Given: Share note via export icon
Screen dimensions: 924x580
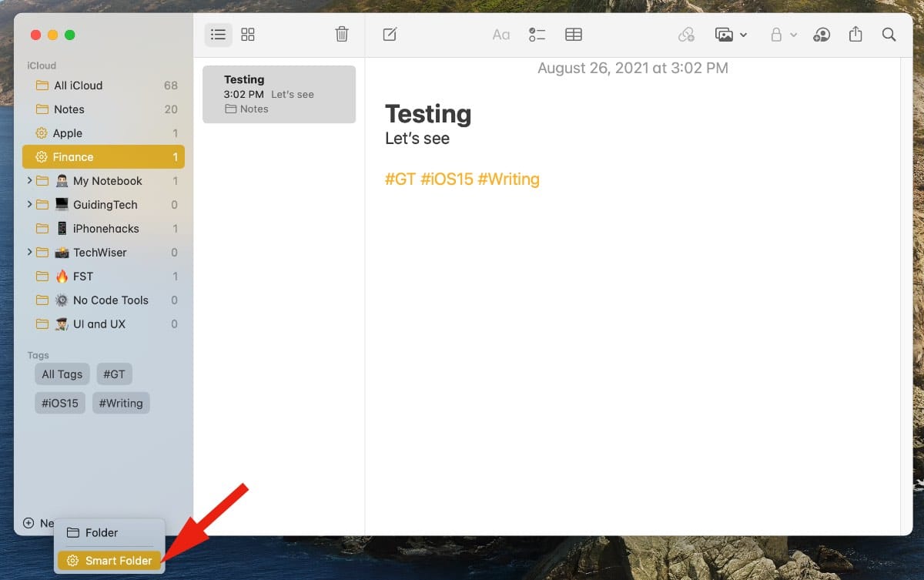Looking at the screenshot, I should tap(855, 35).
